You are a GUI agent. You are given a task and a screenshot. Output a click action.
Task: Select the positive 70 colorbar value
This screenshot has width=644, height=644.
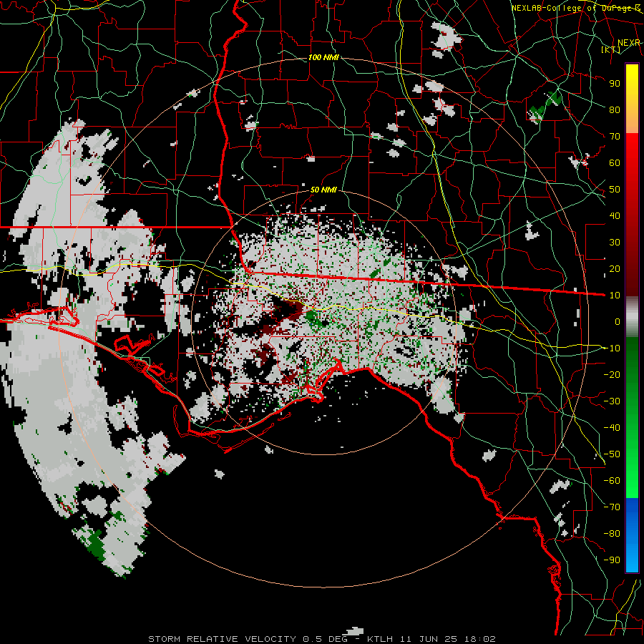coord(615,137)
